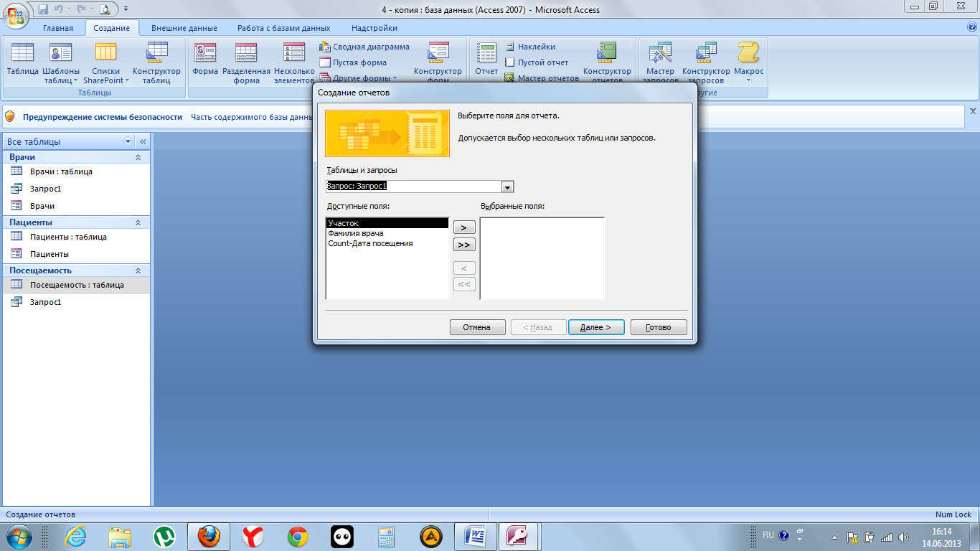Select Фамилия врача in available fields

[x=387, y=233]
